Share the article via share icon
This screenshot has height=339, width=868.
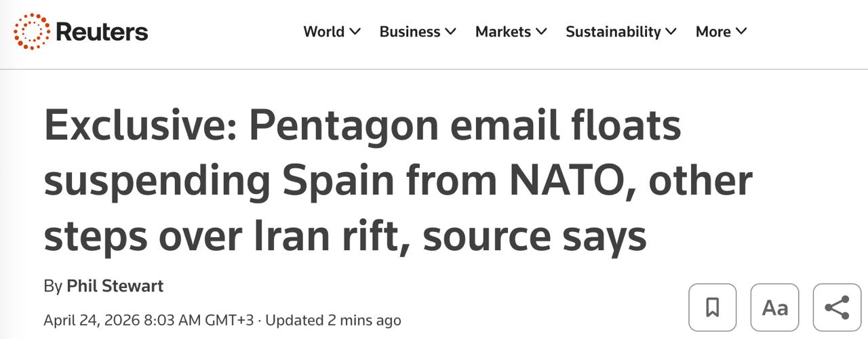coord(837,307)
